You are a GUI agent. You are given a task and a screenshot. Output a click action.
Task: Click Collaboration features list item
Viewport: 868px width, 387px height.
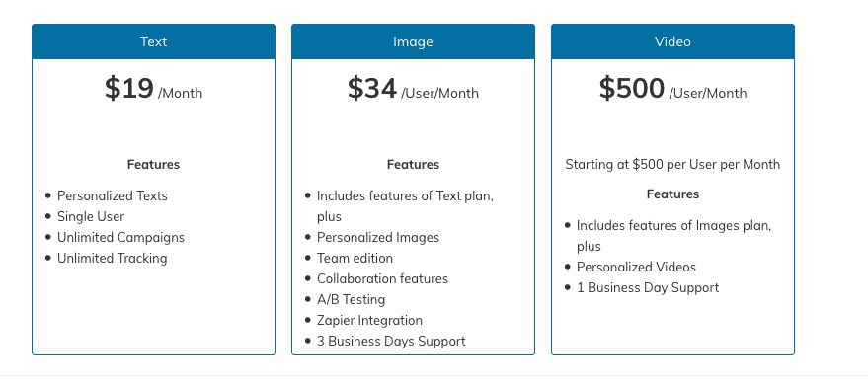coord(382,279)
